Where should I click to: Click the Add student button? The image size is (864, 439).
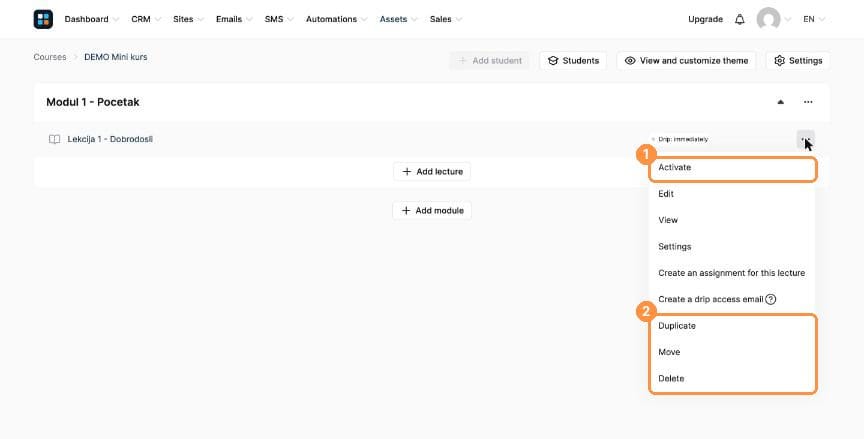(490, 61)
